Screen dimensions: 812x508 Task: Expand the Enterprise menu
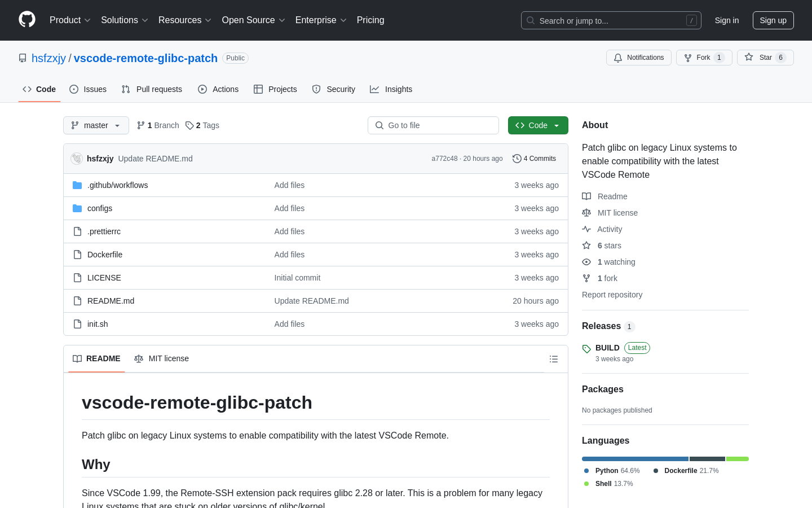[x=321, y=20]
